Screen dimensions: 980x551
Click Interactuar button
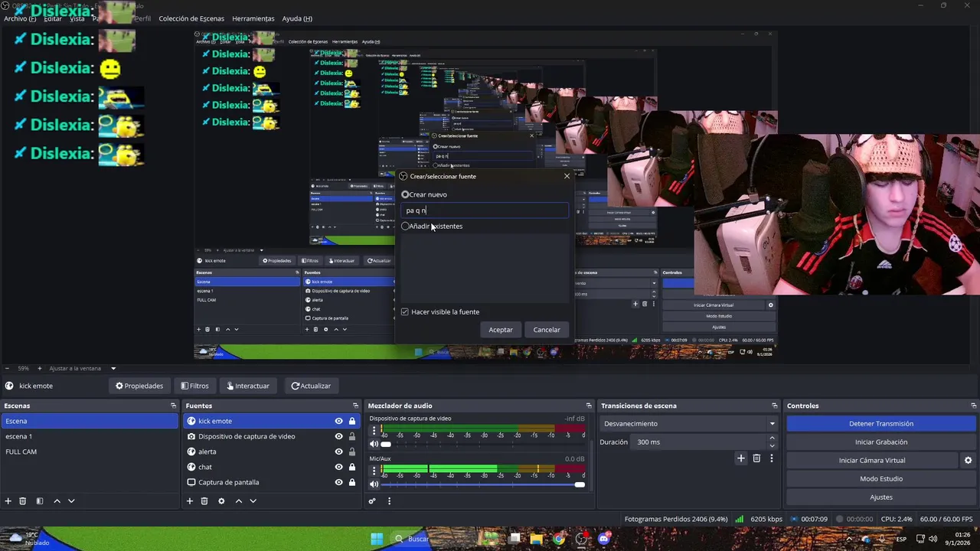point(248,386)
